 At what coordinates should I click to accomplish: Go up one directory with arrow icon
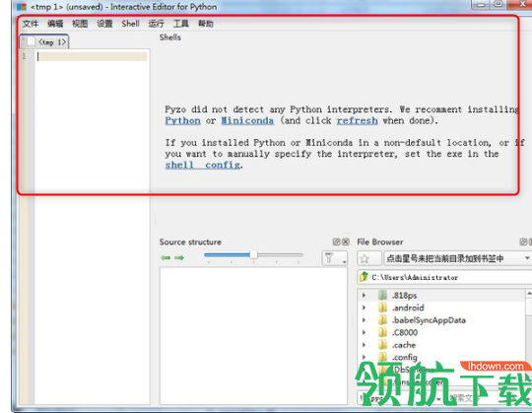(365, 277)
